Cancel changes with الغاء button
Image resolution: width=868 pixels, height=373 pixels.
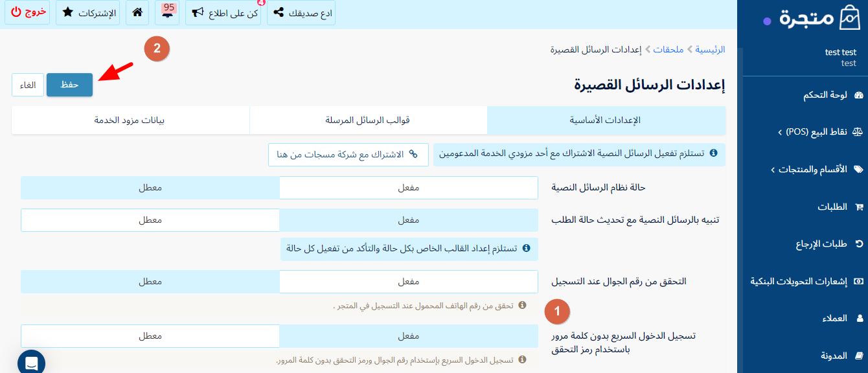pos(28,85)
